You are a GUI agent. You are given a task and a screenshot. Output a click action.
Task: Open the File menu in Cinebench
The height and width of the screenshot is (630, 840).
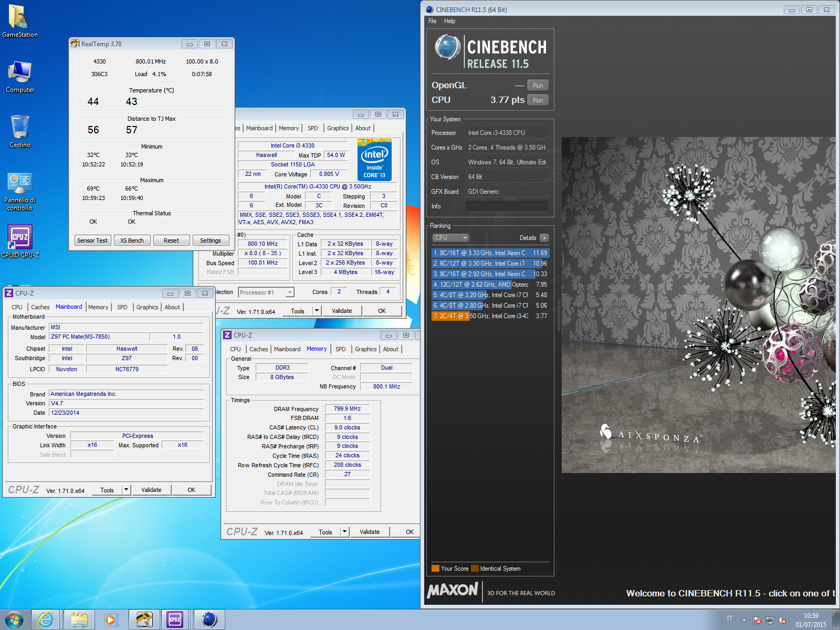point(432,21)
